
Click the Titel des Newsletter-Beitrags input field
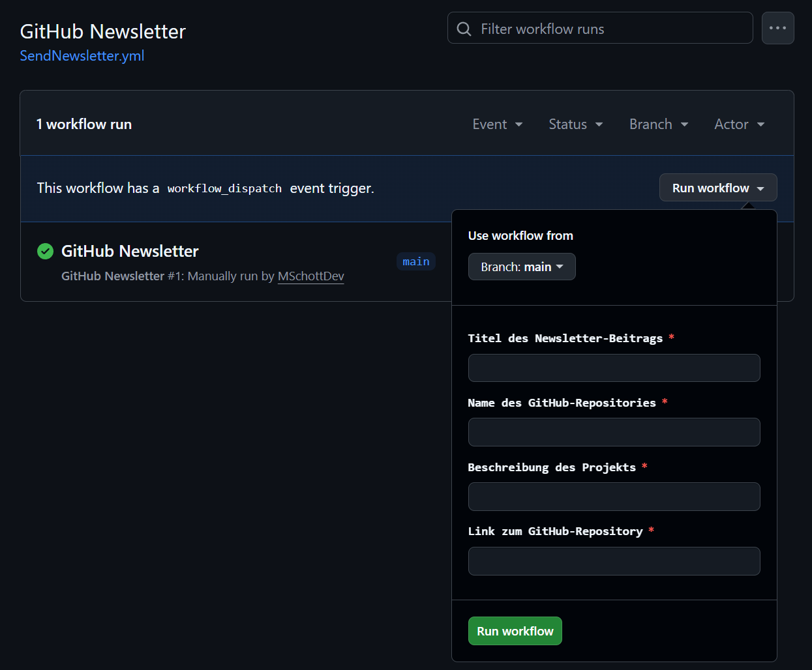coord(614,368)
